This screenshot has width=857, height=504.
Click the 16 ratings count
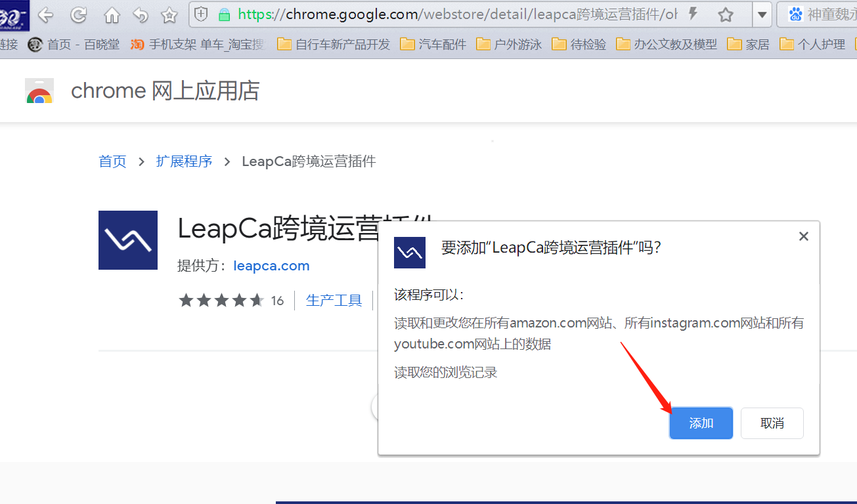pos(277,301)
